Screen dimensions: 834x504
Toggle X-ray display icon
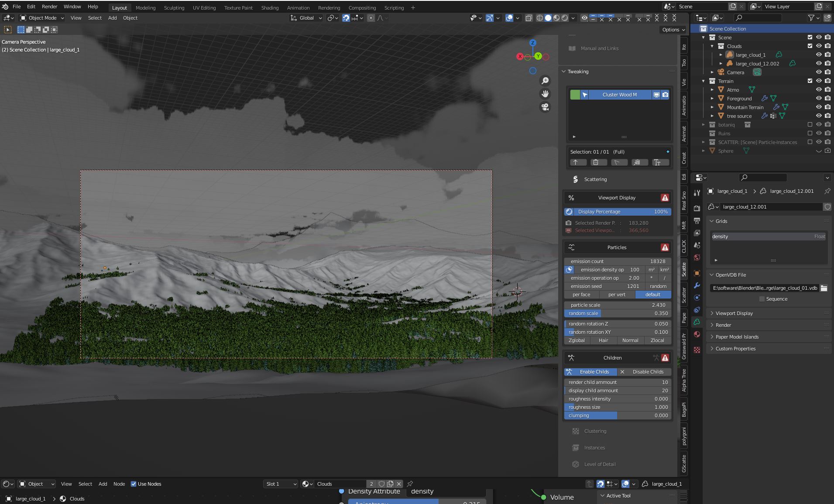pyautogui.click(x=529, y=18)
